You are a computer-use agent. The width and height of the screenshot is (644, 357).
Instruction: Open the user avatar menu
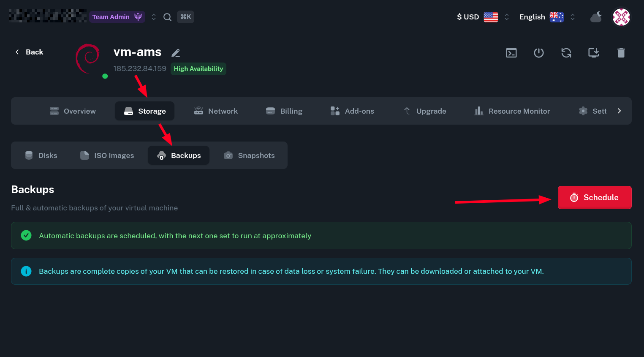pyautogui.click(x=621, y=17)
